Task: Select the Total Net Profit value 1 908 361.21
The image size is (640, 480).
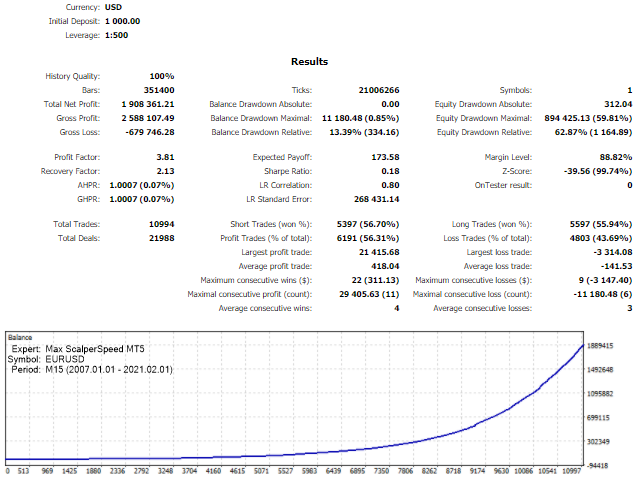Action: click(148, 104)
